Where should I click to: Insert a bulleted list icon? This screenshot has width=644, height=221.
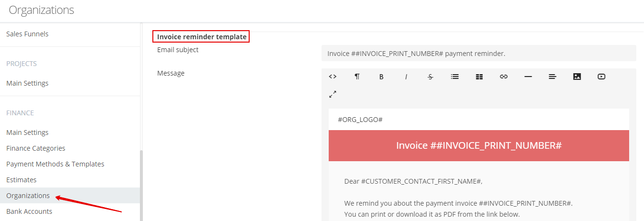point(455,77)
